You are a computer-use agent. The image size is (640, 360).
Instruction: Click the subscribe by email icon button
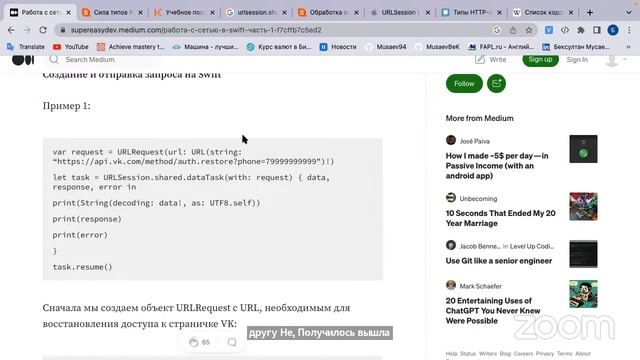click(x=496, y=84)
